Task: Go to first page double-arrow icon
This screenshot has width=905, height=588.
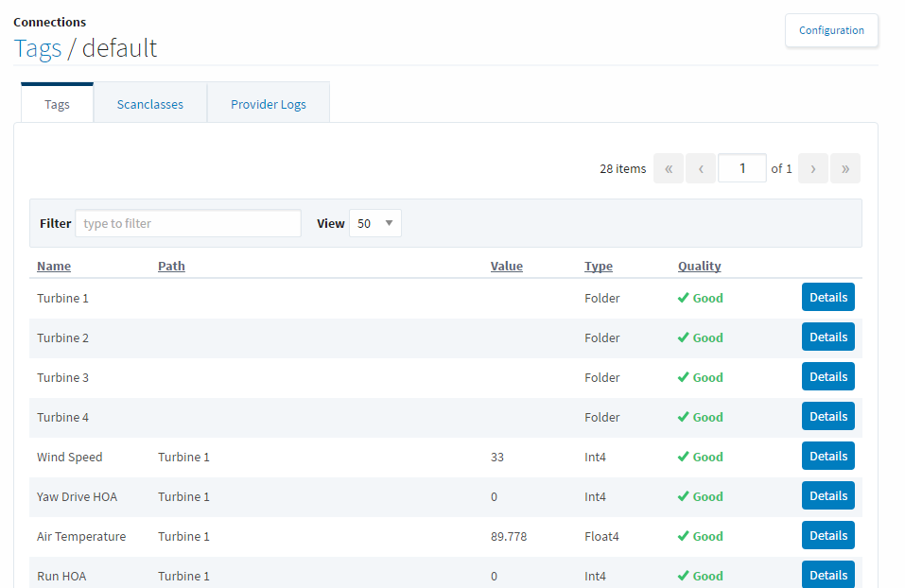Action: 668,168
